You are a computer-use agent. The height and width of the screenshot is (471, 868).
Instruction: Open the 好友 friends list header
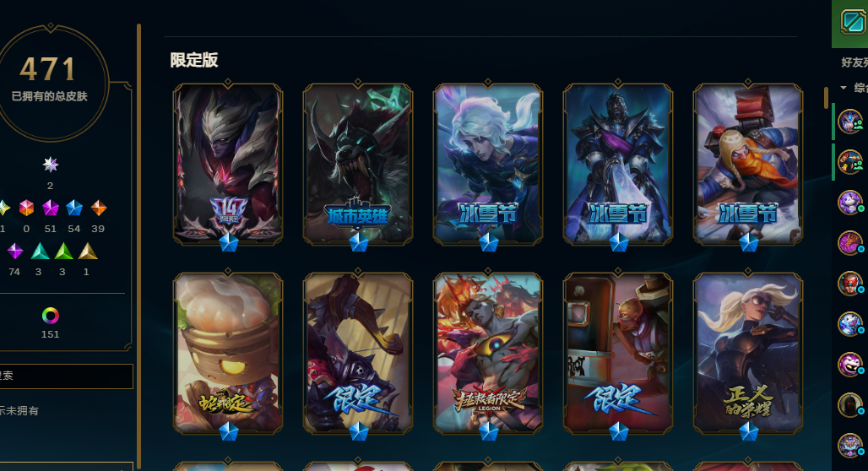854,62
